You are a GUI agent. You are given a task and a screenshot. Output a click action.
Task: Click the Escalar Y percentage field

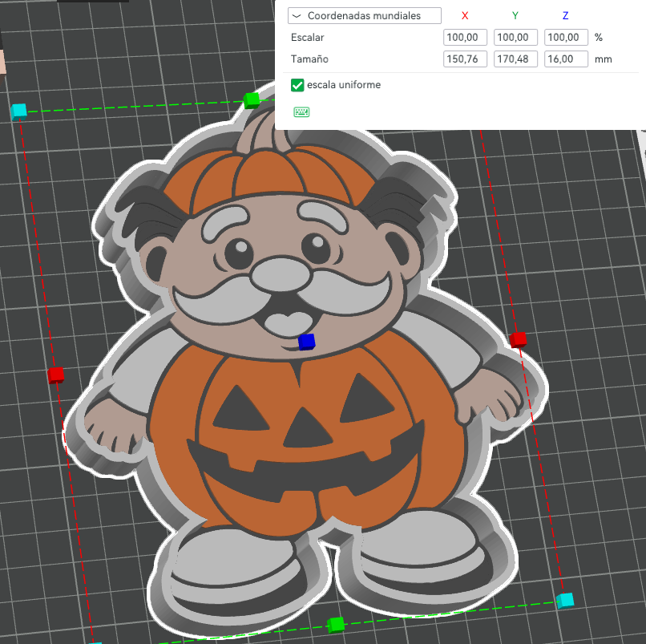[x=515, y=38]
